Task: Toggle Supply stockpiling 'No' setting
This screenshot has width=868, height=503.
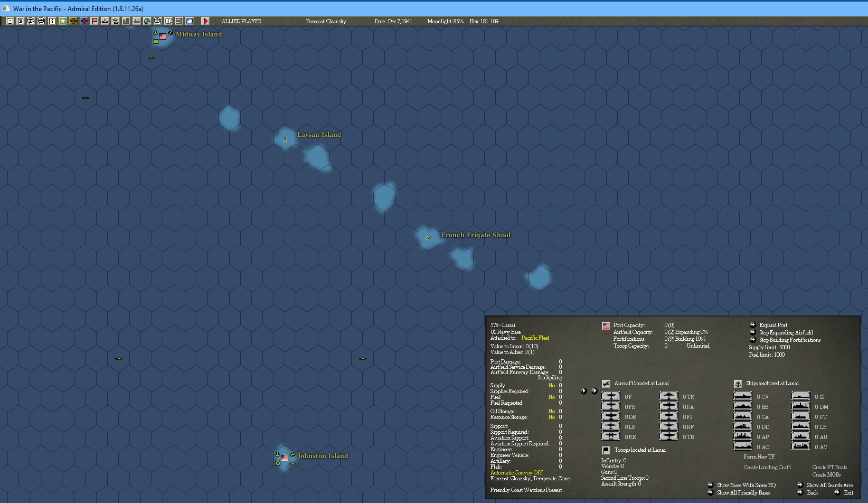Action: [552, 385]
